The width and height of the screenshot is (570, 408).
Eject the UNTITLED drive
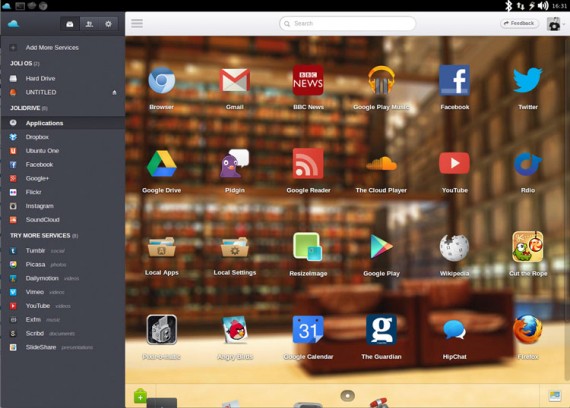(x=114, y=92)
